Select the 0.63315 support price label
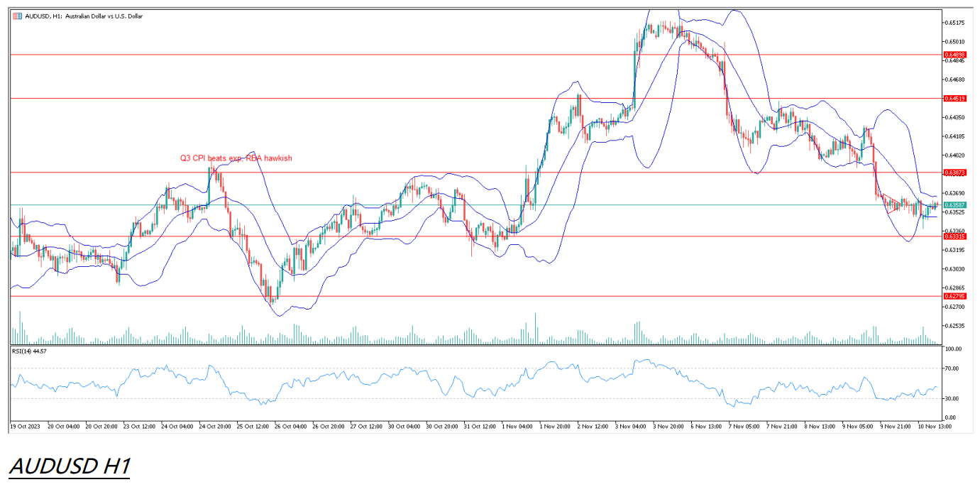The image size is (980, 487). (954, 236)
